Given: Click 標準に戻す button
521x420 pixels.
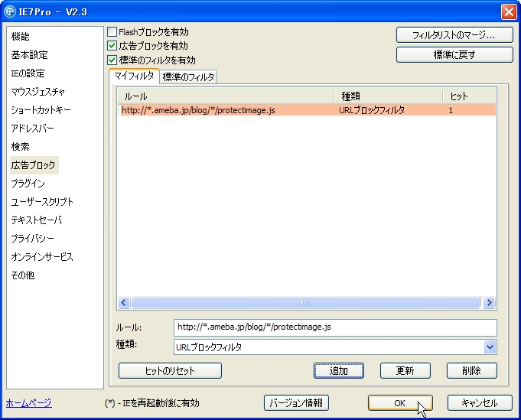Looking at the screenshot, I should 454,54.
